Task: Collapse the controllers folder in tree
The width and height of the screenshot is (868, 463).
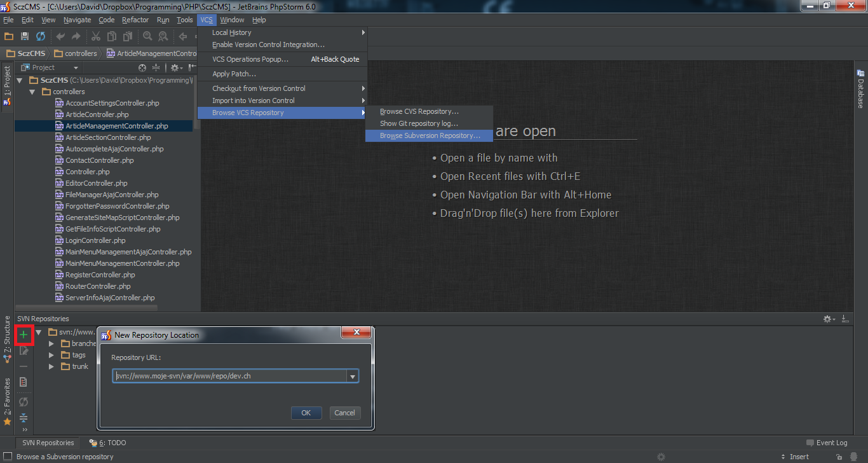Action: coord(32,92)
